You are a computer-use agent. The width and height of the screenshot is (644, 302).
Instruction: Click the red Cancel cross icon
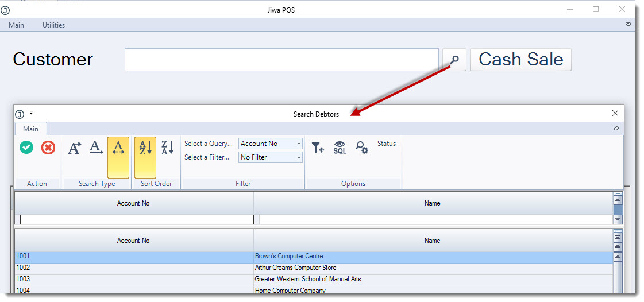click(48, 148)
